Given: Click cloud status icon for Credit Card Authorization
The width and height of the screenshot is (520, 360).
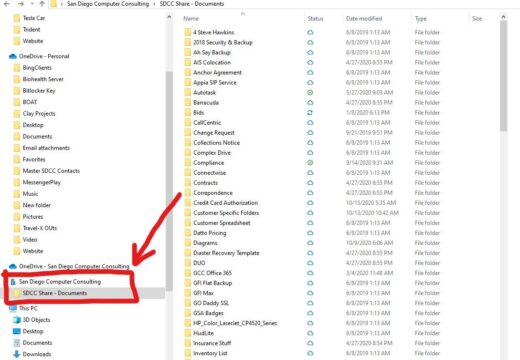Looking at the screenshot, I should click(x=310, y=203).
